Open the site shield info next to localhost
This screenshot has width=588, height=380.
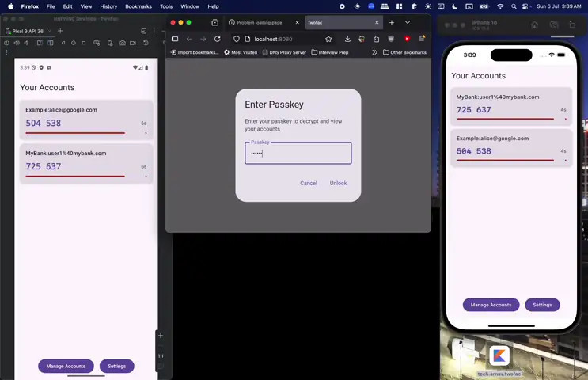click(237, 39)
